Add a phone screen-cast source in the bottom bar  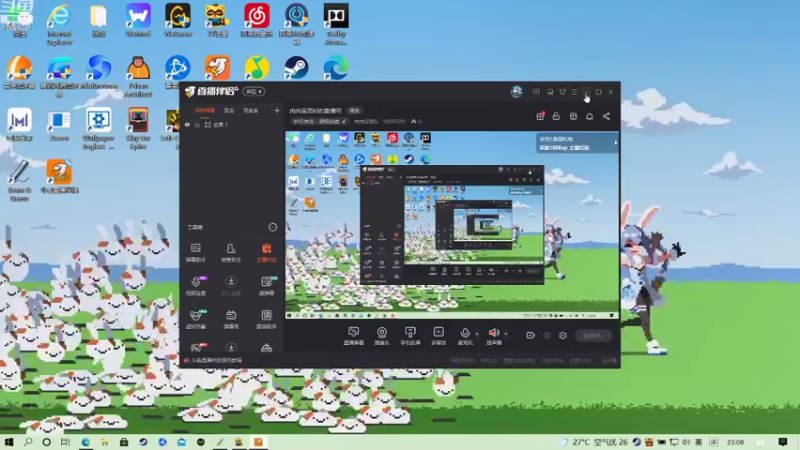410,336
